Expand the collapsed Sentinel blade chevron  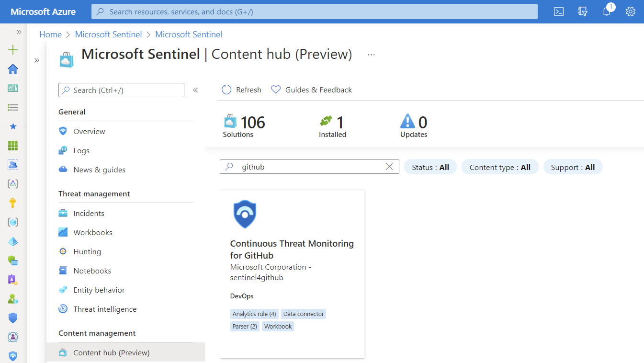pos(37,60)
